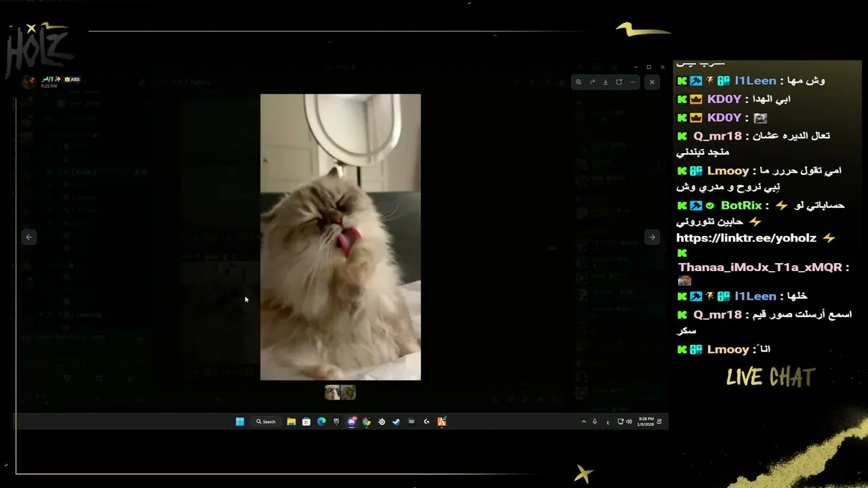The height and width of the screenshot is (488, 868).
Task: Open the Windows Start menu
Action: [x=240, y=422]
